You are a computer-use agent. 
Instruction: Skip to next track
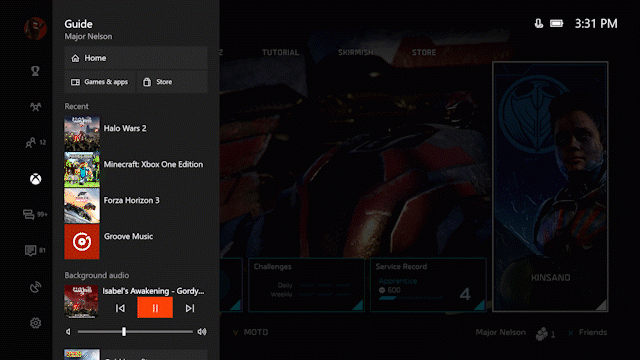(190, 308)
